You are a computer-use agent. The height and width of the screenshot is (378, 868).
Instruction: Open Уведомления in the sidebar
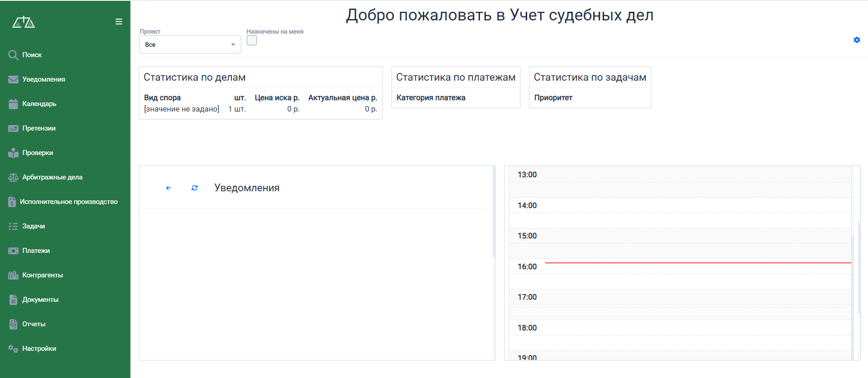tap(43, 79)
